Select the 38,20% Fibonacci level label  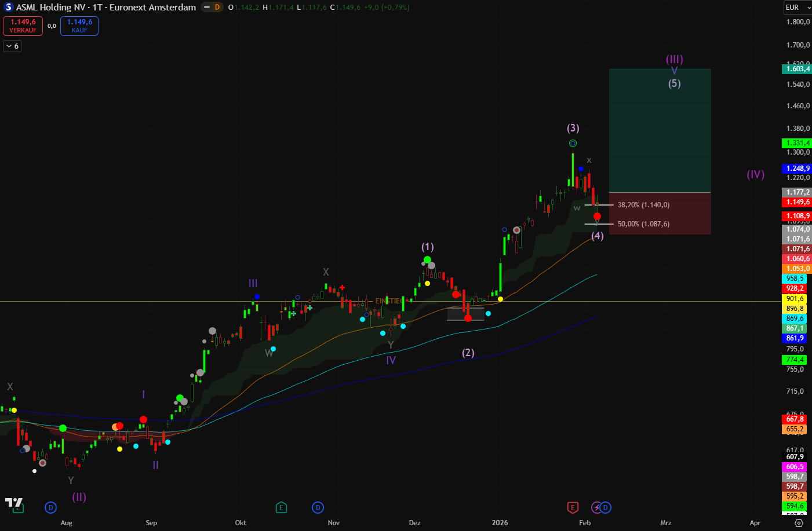pyautogui.click(x=643, y=205)
